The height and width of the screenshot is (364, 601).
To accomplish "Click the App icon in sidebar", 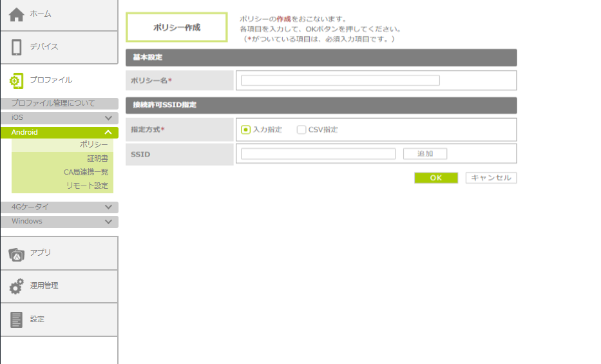I will click(x=17, y=254).
